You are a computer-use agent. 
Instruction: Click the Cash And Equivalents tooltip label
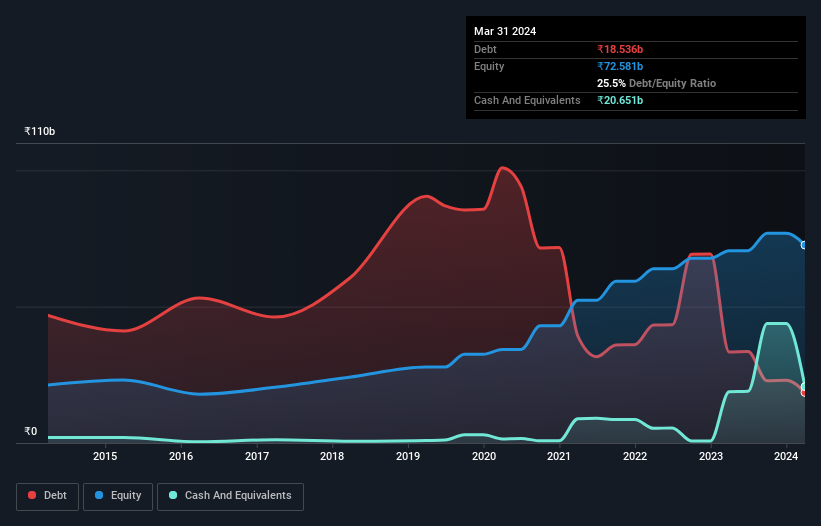pyautogui.click(x=527, y=100)
